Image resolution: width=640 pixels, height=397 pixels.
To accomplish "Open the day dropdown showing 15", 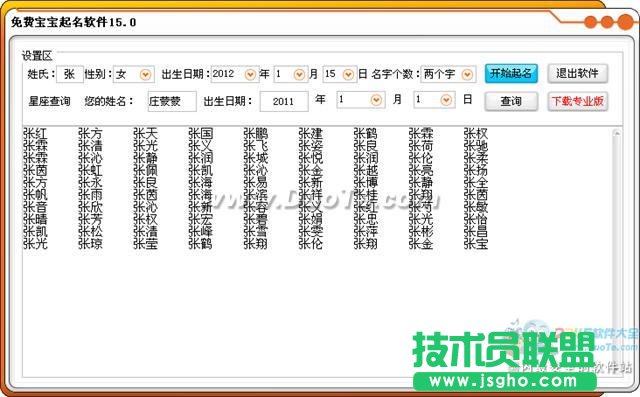I will [x=348, y=75].
